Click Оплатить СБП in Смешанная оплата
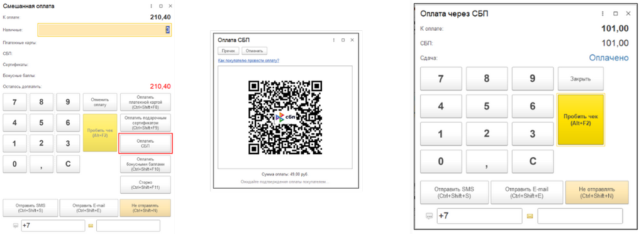 pyautogui.click(x=145, y=143)
